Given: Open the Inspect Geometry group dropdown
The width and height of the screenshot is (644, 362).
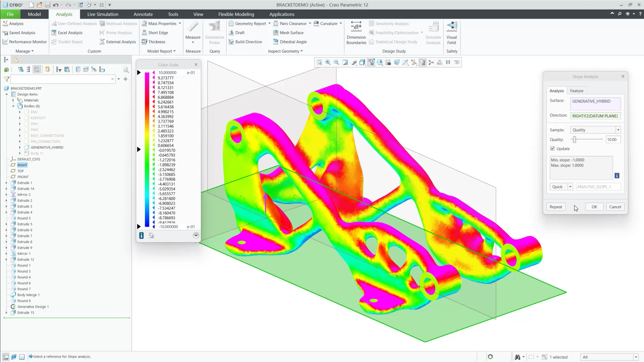Looking at the screenshot, I should tap(285, 51).
